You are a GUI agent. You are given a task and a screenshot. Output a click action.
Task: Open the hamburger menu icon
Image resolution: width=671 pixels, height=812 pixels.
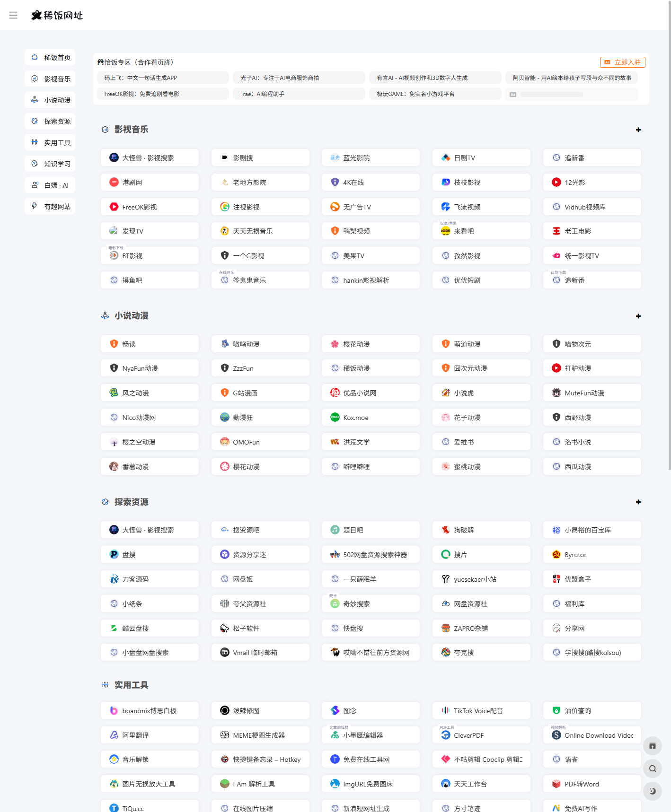(13, 15)
